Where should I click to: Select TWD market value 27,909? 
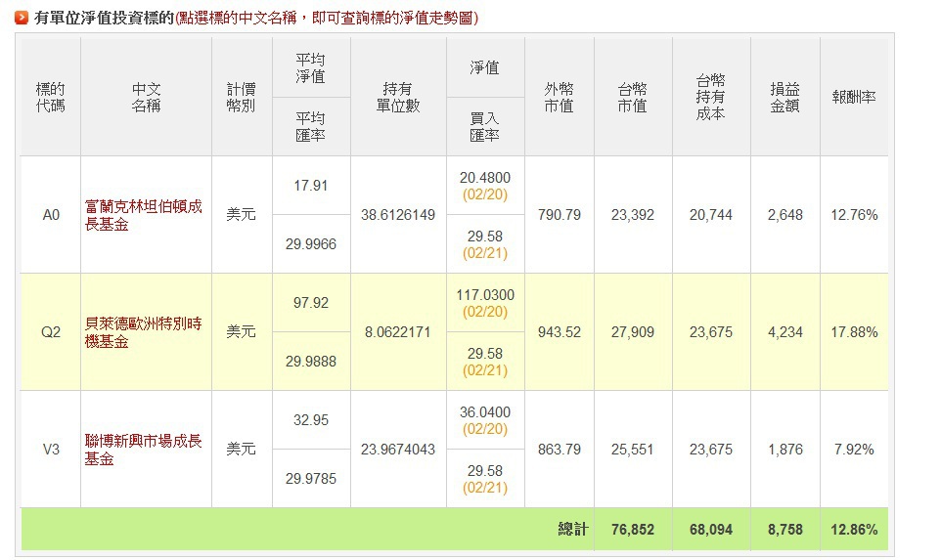633,332
